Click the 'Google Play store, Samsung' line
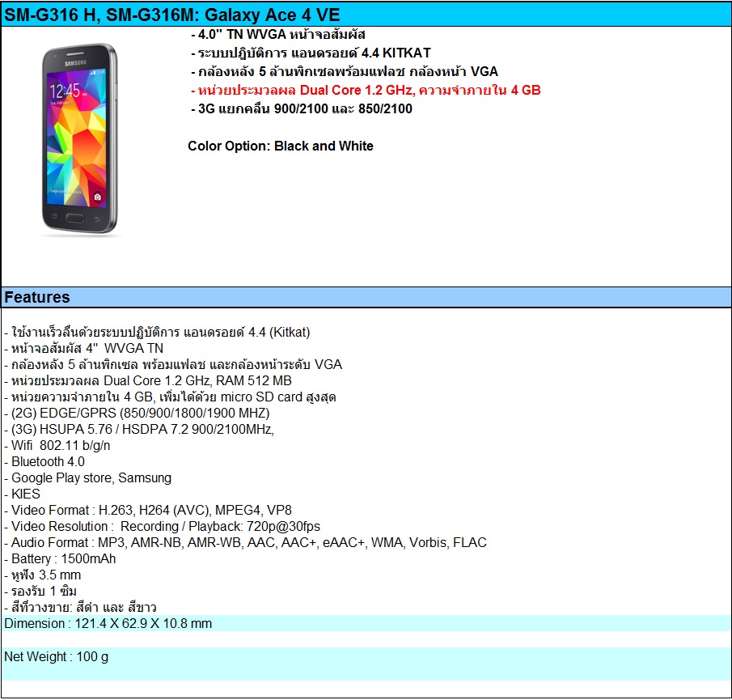732x700 pixels. pos(88,478)
